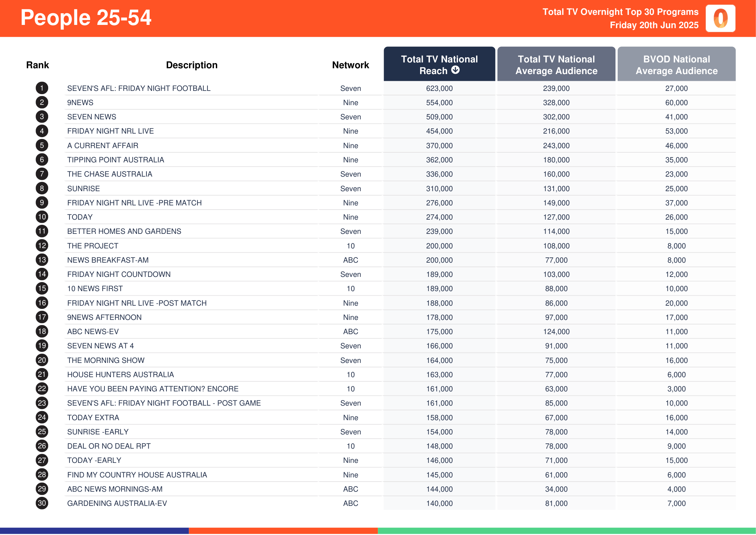Screen dimensions: 756x535
Task: Click Total TV Overnight Top 30 Programs text
Action: [620, 12]
